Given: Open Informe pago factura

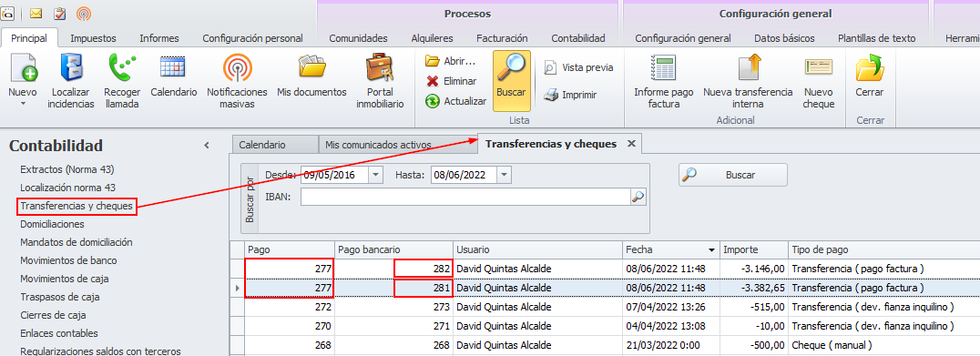Looking at the screenshot, I should tap(664, 81).
